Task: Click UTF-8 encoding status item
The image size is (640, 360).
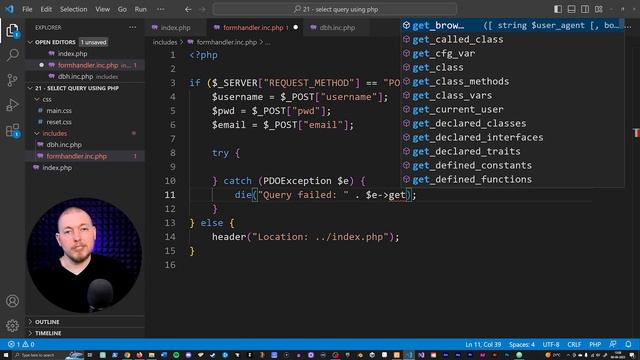Action: [x=551, y=344]
